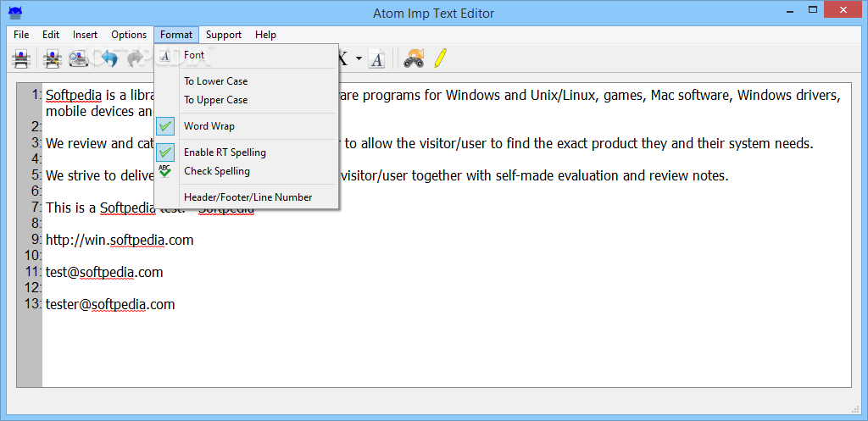The image size is (868, 421).
Task: Click line number 9 in gutter
Action: (x=36, y=240)
